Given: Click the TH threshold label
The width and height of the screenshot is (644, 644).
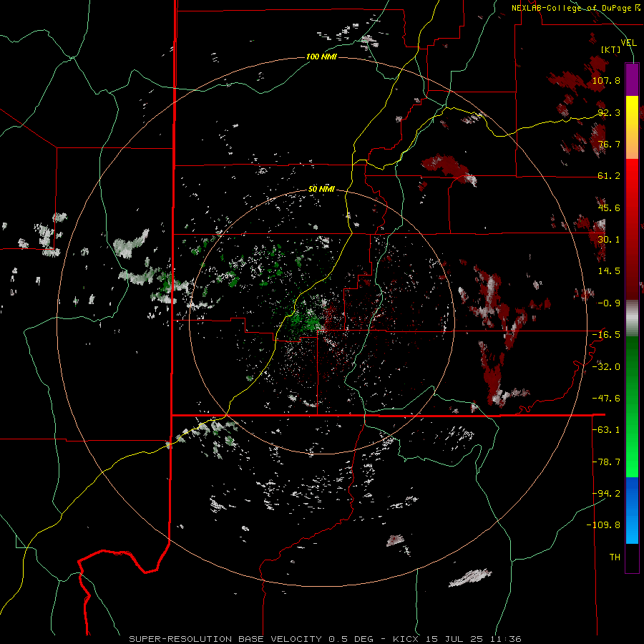Looking at the screenshot, I should 615,557.
